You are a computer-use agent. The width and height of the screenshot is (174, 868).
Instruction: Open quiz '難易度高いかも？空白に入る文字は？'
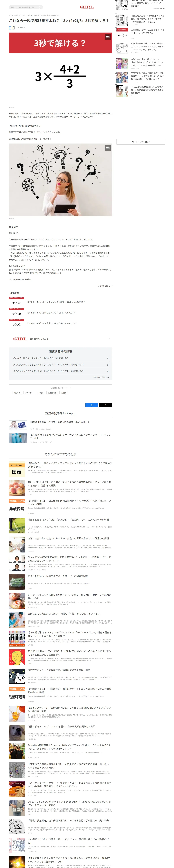tap(52, 323)
